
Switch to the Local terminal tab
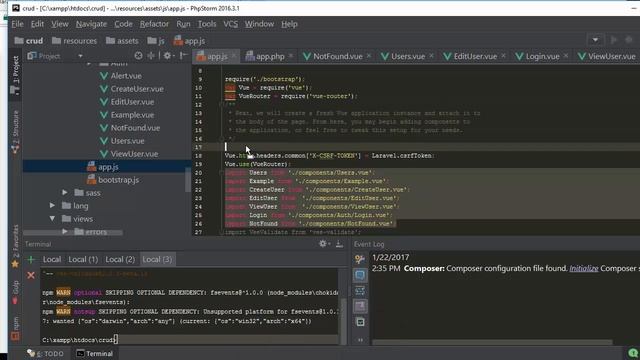coord(52,259)
